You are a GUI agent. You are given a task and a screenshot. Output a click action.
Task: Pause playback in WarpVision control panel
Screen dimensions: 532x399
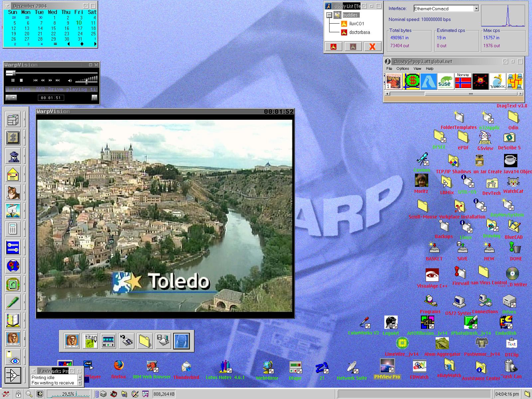click(x=13, y=80)
